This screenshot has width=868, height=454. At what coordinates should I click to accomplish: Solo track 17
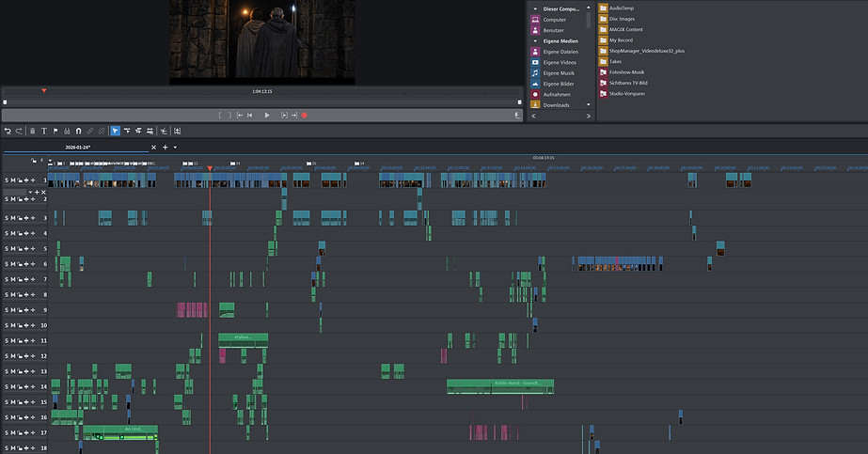coord(7,433)
